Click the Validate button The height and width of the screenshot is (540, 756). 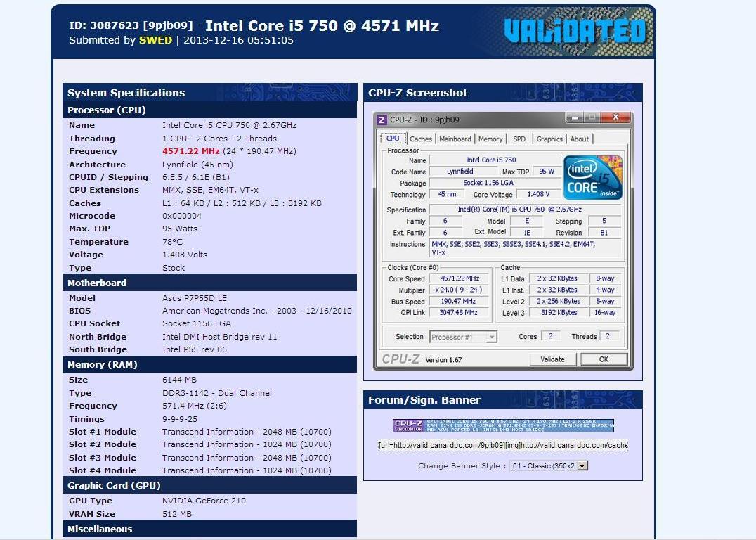552,359
